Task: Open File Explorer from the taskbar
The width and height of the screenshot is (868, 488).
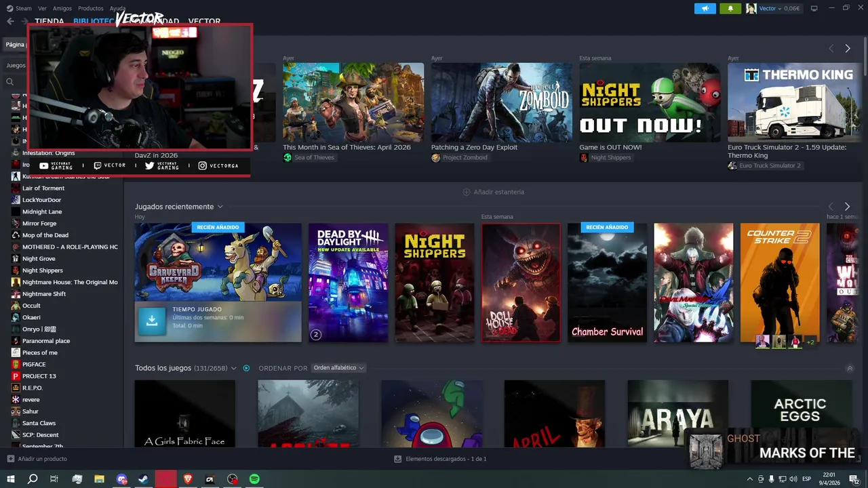Action: pyautogui.click(x=99, y=479)
